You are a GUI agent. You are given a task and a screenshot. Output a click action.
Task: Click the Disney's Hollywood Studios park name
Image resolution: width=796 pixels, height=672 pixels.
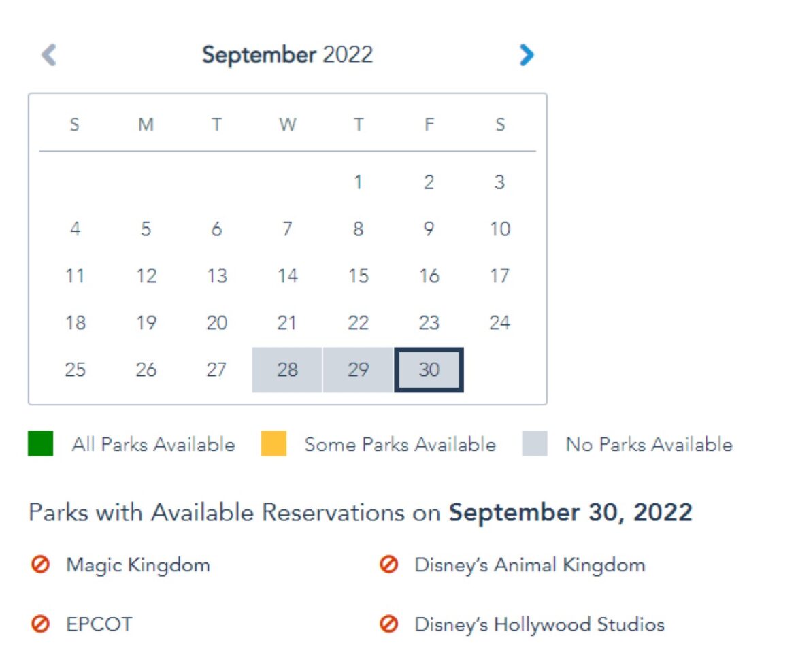coord(540,624)
